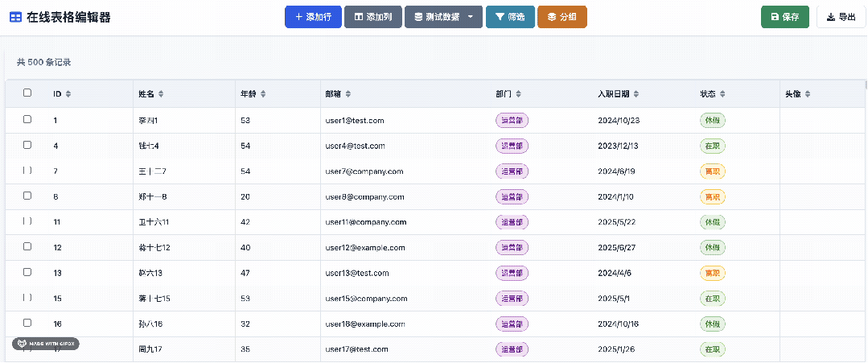Open the 筛选 filter button

click(510, 17)
